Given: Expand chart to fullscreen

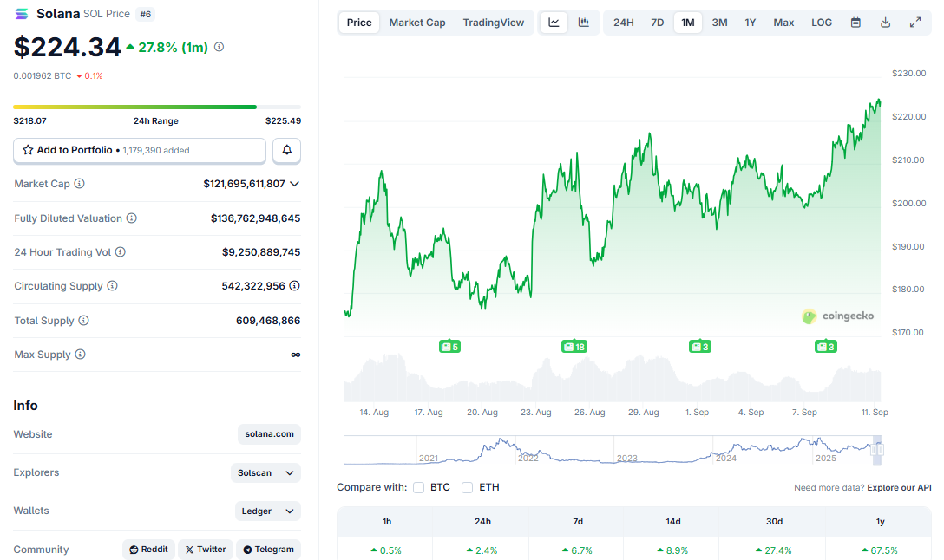Looking at the screenshot, I should pyautogui.click(x=915, y=23).
